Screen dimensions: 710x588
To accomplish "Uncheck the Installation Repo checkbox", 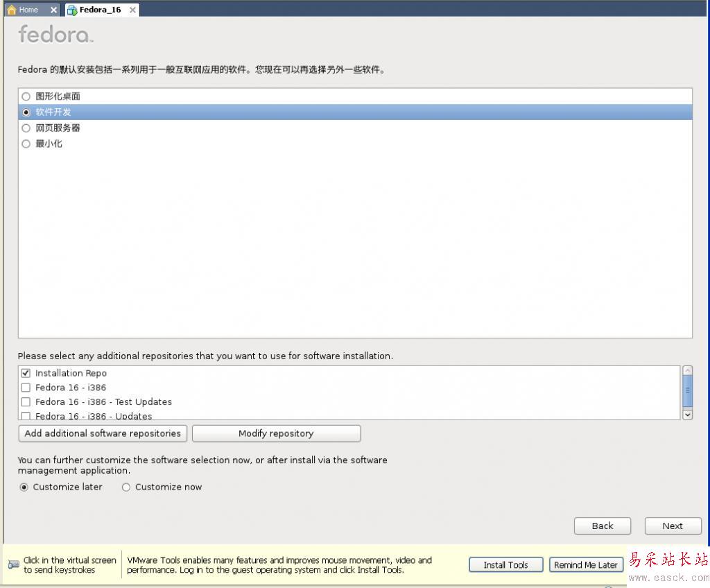I will click(x=26, y=373).
